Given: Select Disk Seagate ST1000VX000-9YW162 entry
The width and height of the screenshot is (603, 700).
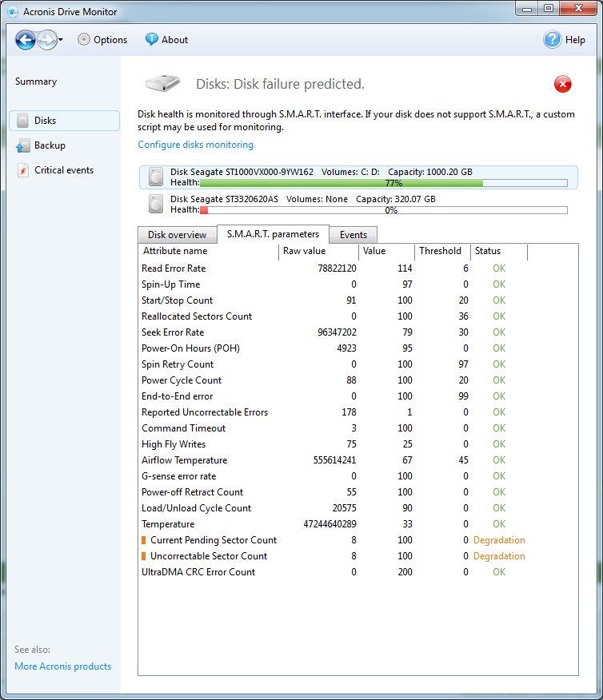Looking at the screenshot, I should (x=358, y=177).
